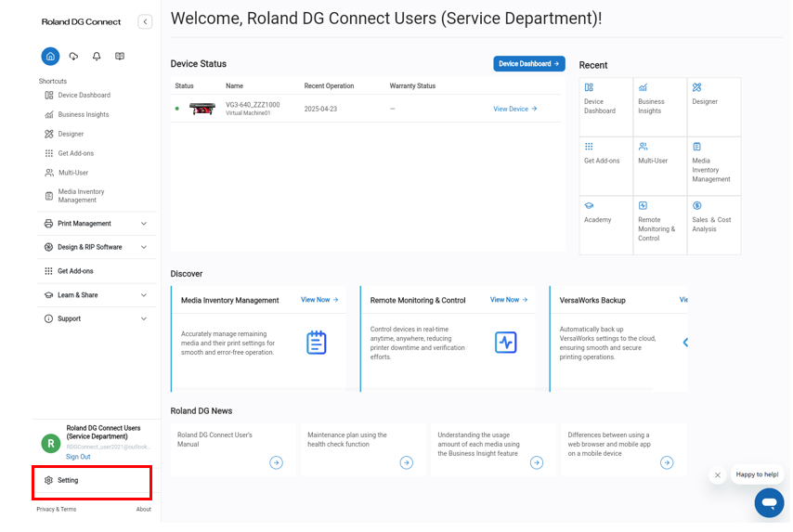Screen dimensions: 793x532
Task: Open web browser vs mobile app news arrow
Action: (x=667, y=462)
